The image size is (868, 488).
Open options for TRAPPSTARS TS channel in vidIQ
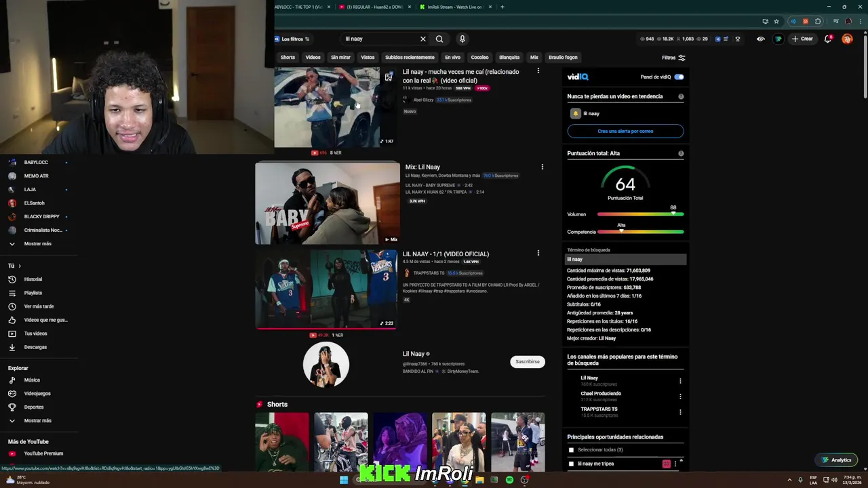[x=680, y=412]
